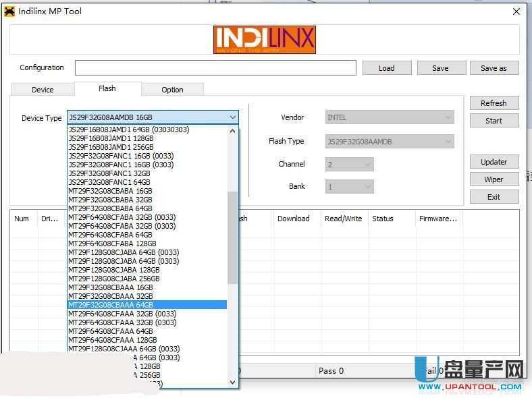The width and height of the screenshot is (532, 398).
Task: Click the Save as button
Action: tap(493, 68)
